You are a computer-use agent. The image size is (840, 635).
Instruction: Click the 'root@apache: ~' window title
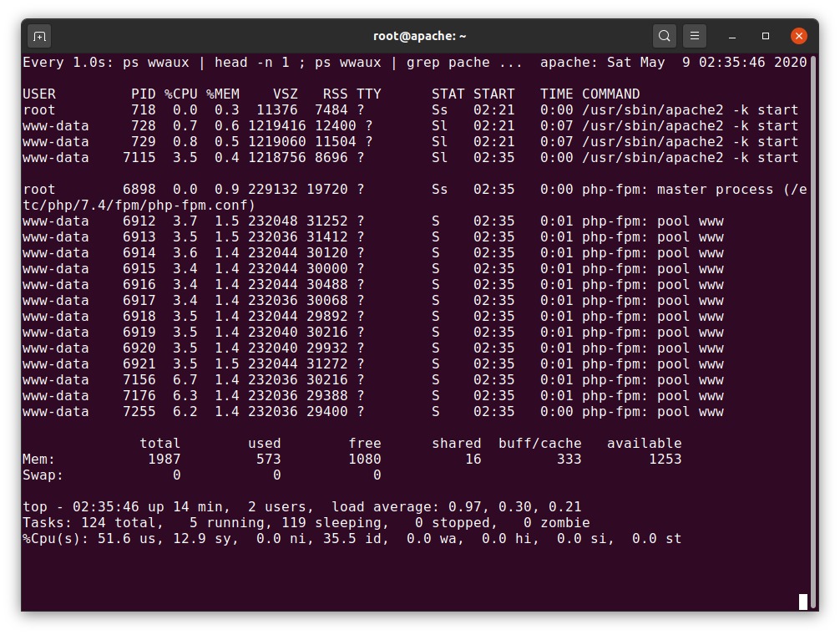tap(419, 36)
